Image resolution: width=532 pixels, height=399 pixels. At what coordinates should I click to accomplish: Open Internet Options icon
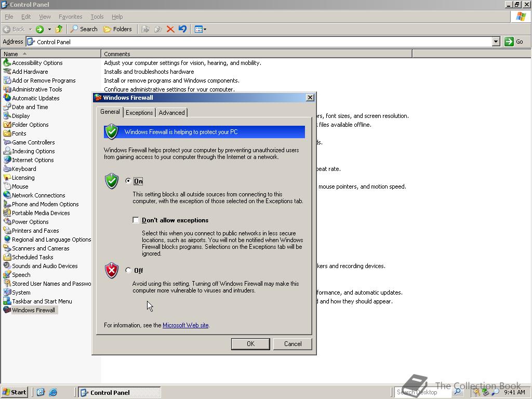pyautogui.click(x=7, y=160)
